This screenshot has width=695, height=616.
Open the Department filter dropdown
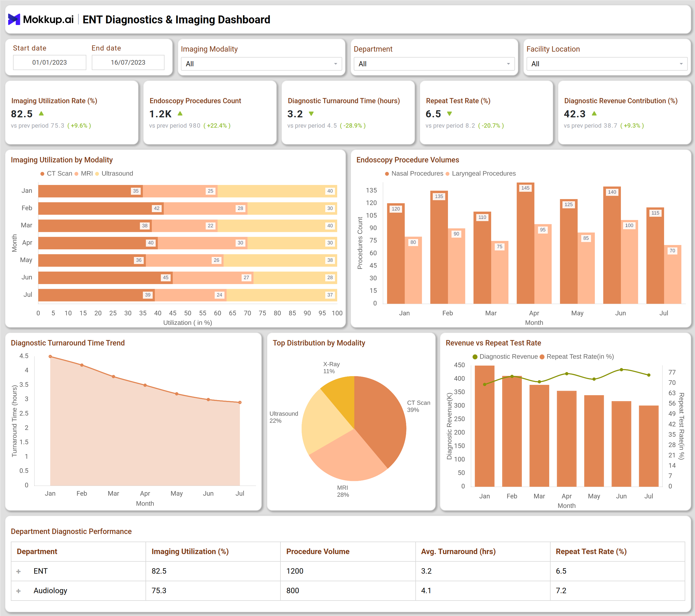pos(434,64)
